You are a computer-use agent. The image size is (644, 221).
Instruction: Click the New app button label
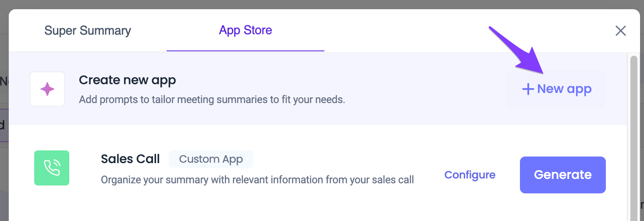564,89
